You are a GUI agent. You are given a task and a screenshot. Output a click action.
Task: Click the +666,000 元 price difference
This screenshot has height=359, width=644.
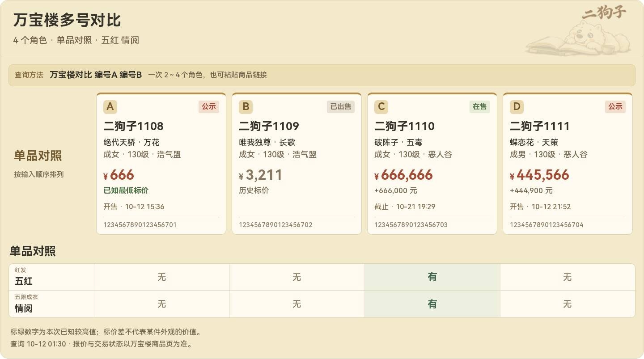point(396,190)
